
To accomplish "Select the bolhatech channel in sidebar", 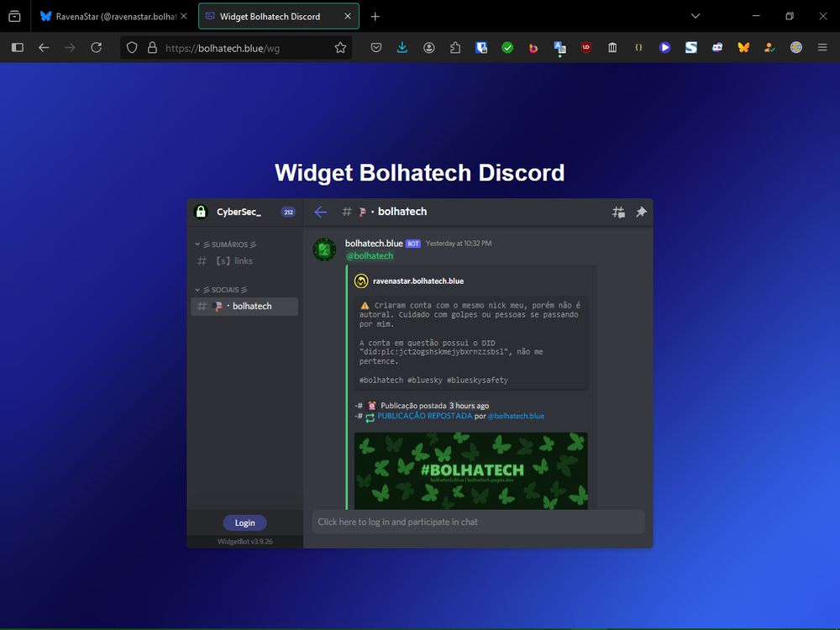I will pyautogui.click(x=244, y=307).
